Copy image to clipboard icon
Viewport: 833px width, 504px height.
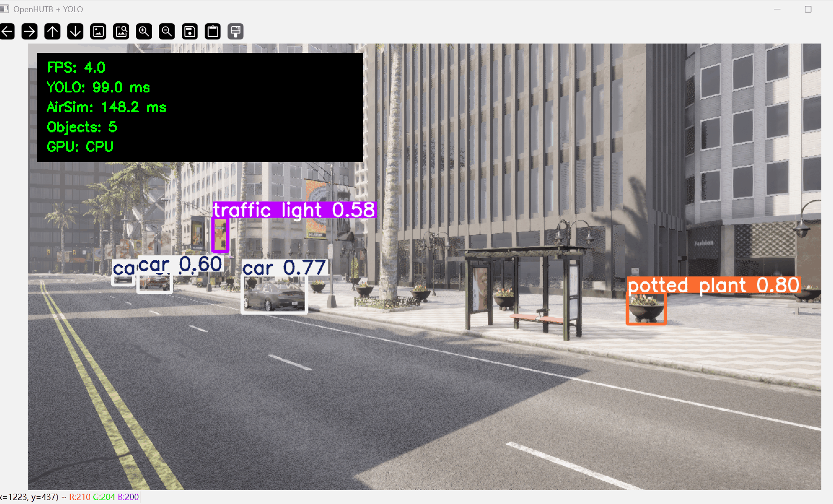tap(213, 31)
